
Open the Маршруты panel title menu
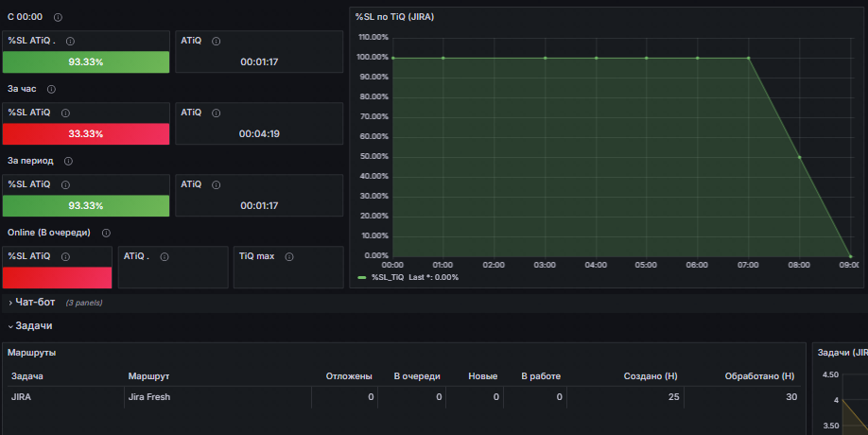(x=31, y=353)
